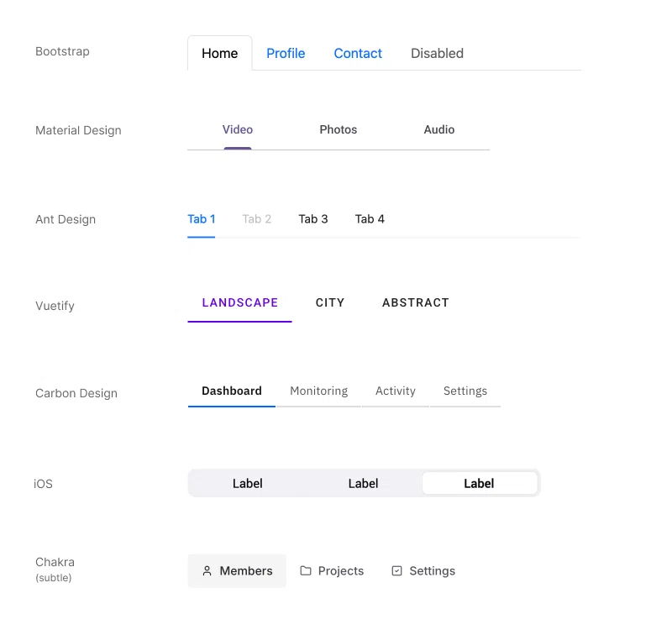Switch to the Contact tab
672x630 pixels.
coord(358,53)
